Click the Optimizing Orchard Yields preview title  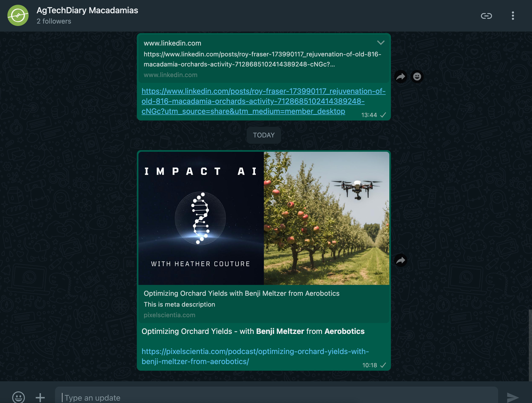[241, 293]
